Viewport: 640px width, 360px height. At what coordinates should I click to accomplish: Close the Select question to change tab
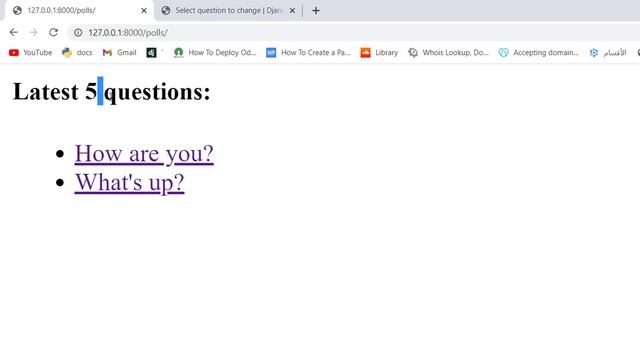(292, 11)
